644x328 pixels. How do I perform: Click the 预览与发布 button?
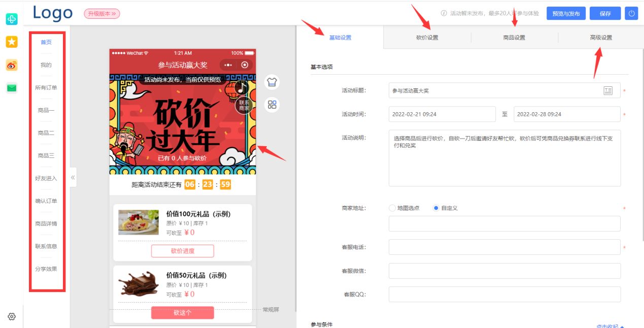click(x=566, y=14)
